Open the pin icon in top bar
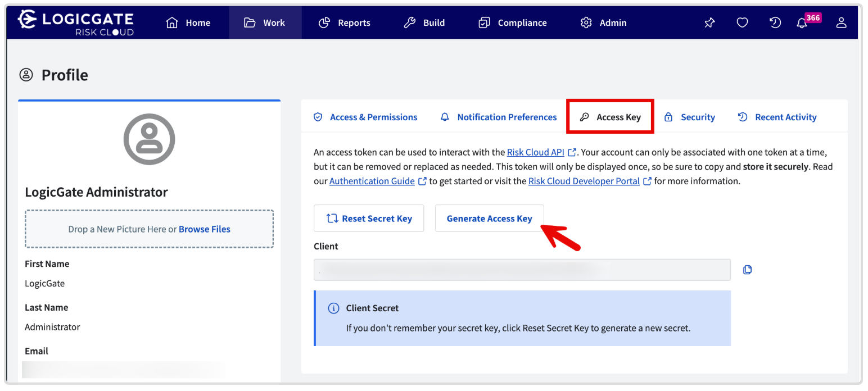Image resolution: width=868 pixels, height=391 pixels. coord(709,22)
